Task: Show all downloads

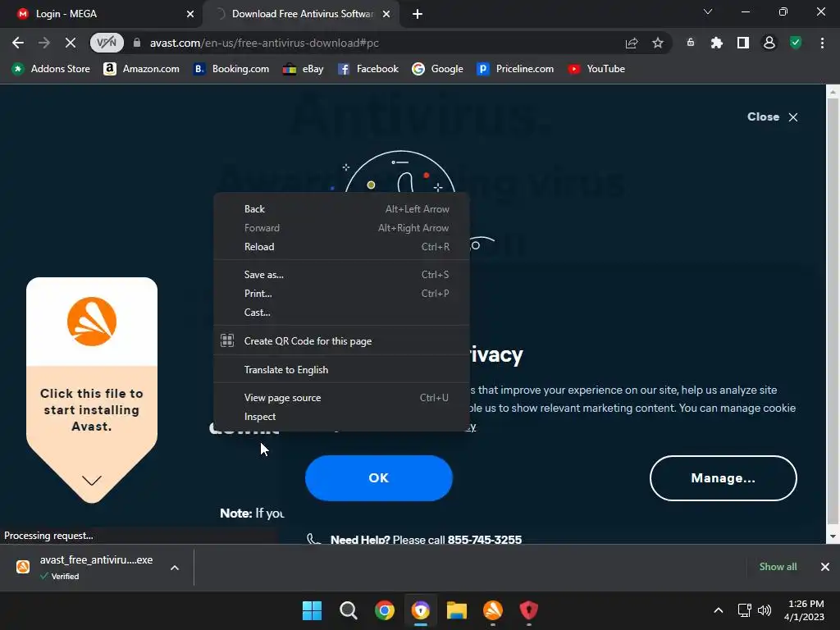Action: [778, 567]
